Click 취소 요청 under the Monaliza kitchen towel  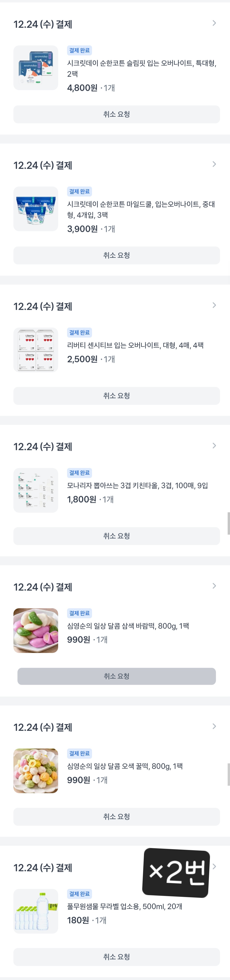pyautogui.click(x=116, y=536)
